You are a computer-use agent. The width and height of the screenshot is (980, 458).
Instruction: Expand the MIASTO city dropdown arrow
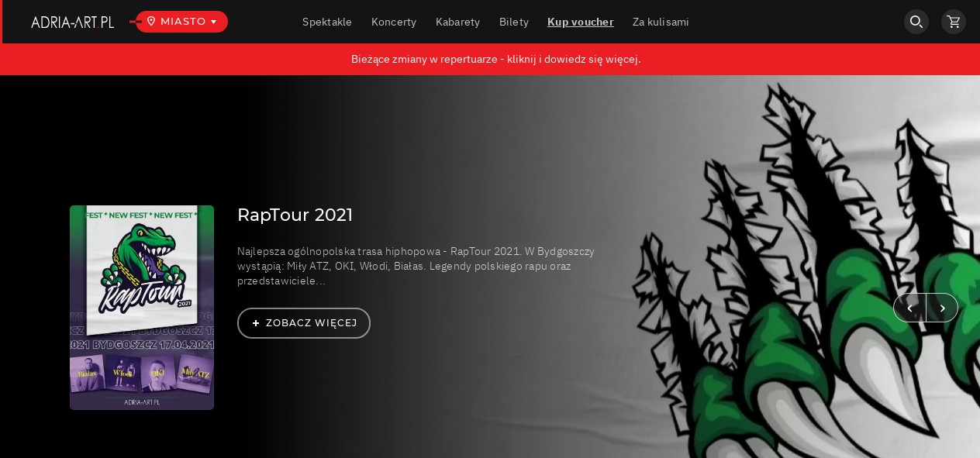tap(214, 22)
